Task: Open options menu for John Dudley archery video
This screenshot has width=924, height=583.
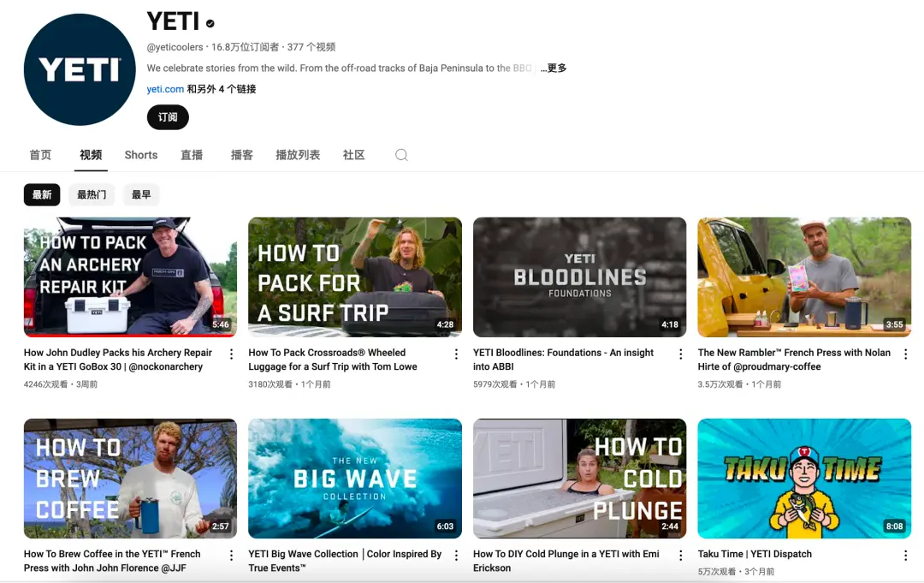Action: pos(231,354)
